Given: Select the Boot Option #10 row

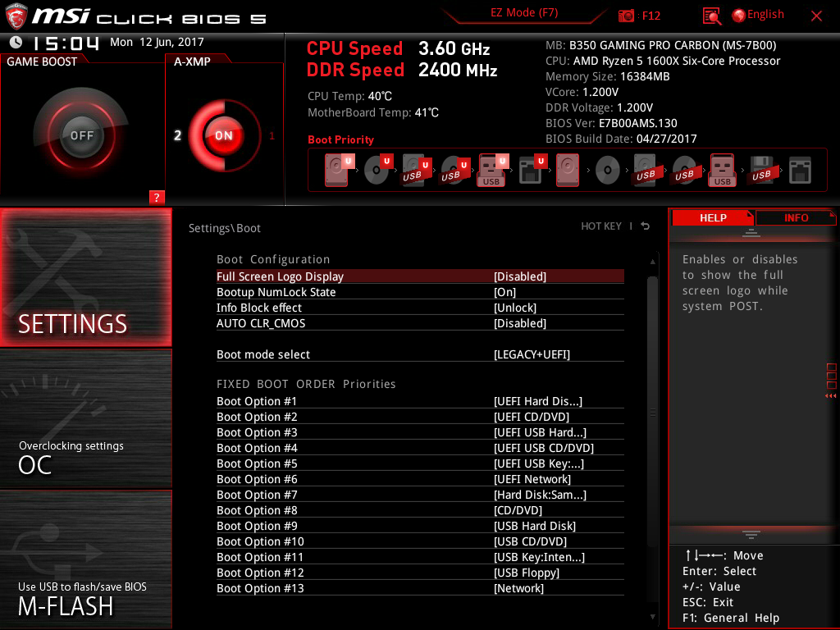Looking at the screenshot, I should coord(420,541).
